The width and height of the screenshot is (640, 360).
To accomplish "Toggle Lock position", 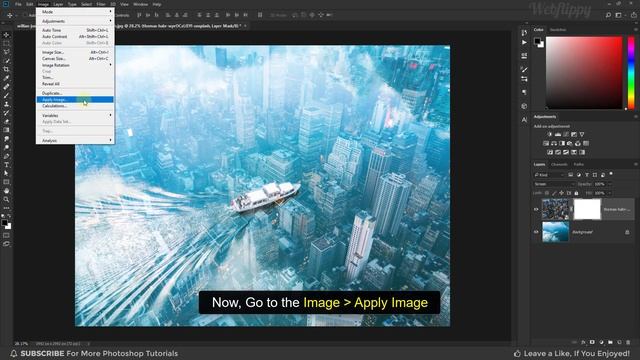I will (562, 193).
